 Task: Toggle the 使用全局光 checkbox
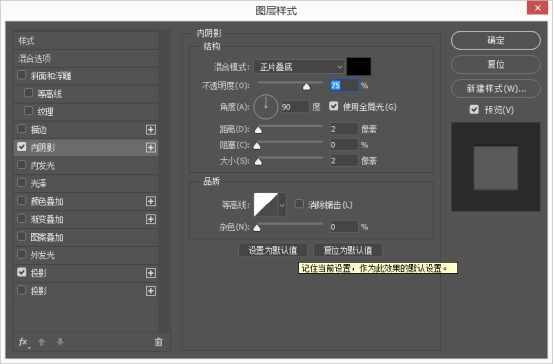pyautogui.click(x=334, y=106)
